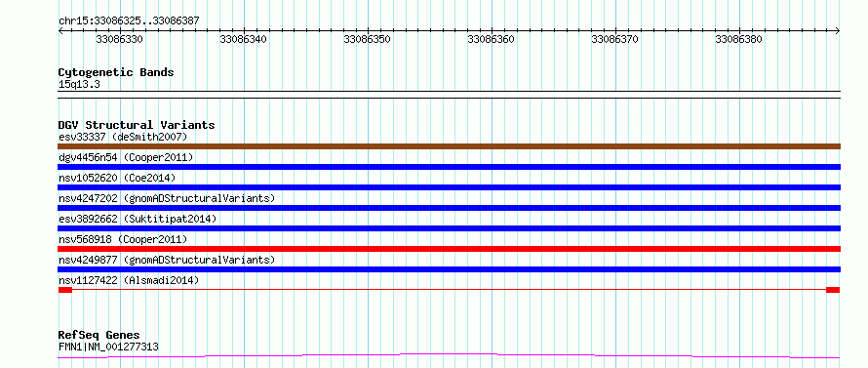Collapse the Cytogenetic Bands track heading
This screenshot has width=868, height=368.
click(x=116, y=72)
